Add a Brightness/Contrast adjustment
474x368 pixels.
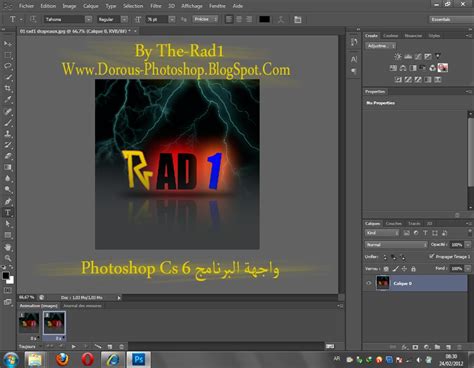click(x=398, y=56)
